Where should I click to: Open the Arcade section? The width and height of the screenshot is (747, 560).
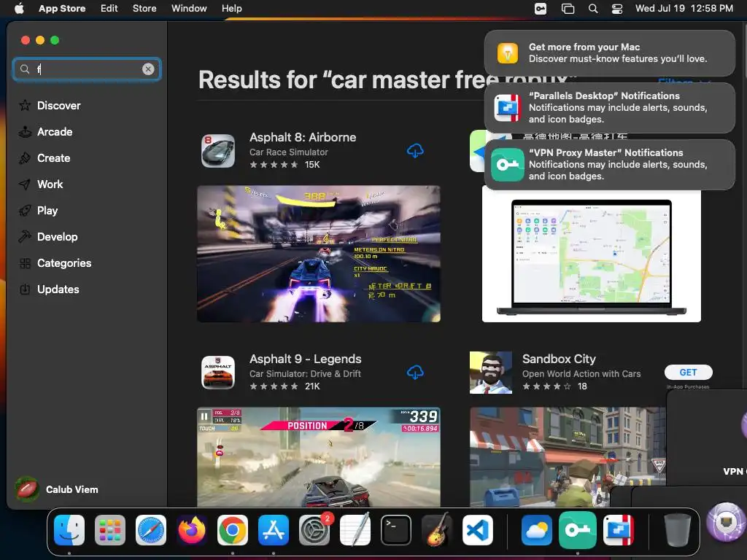(x=46, y=132)
